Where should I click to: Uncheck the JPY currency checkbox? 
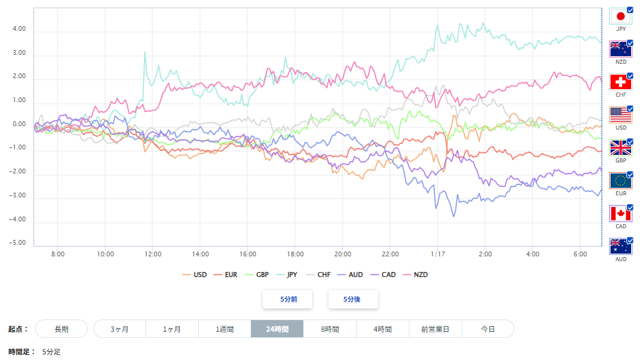pyautogui.click(x=630, y=10)
